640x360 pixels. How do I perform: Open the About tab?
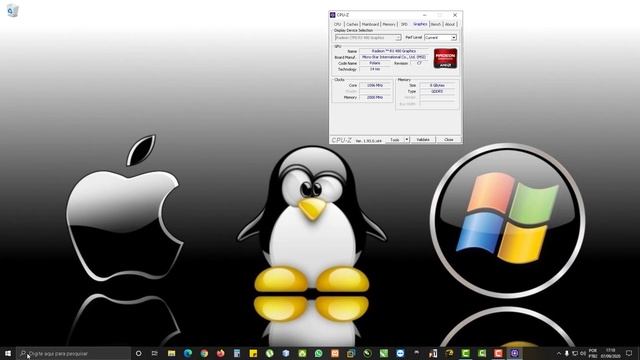(450, 24)
